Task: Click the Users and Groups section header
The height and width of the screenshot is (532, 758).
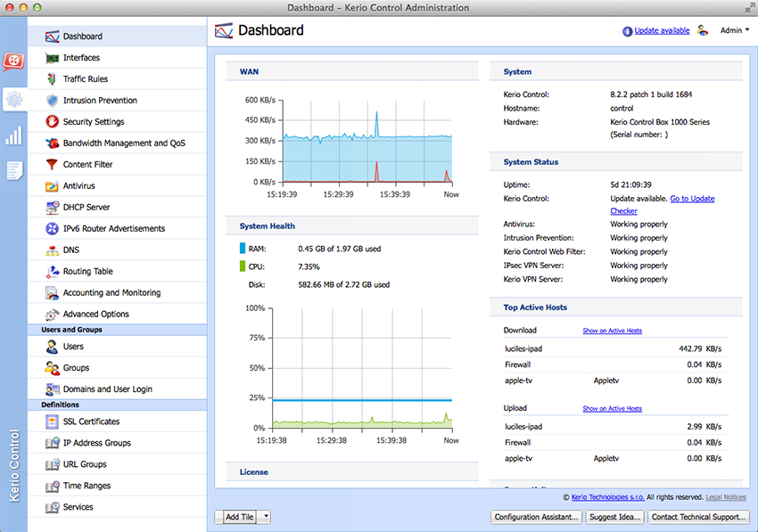Action: [118, 330]
